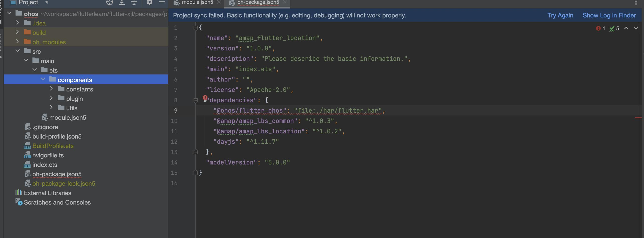Image resolution: width=644 pixels, height=238 pixels.
Task: Close the module.json5 tab
Action: click(x=219, y=2)
